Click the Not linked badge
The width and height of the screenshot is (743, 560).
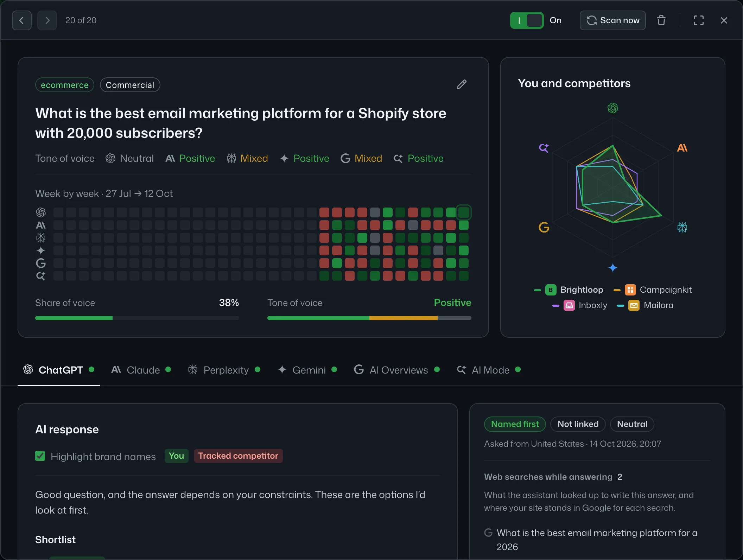[x=578, y=424]
